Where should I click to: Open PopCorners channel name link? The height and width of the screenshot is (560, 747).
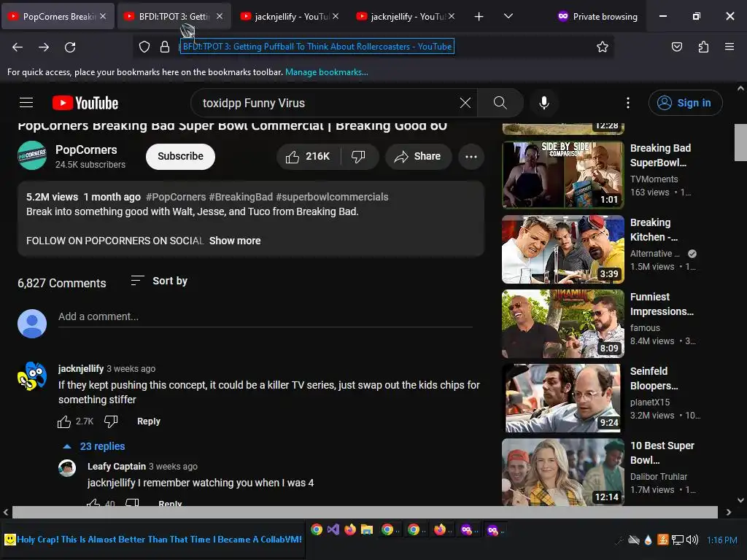pos(86,150)
